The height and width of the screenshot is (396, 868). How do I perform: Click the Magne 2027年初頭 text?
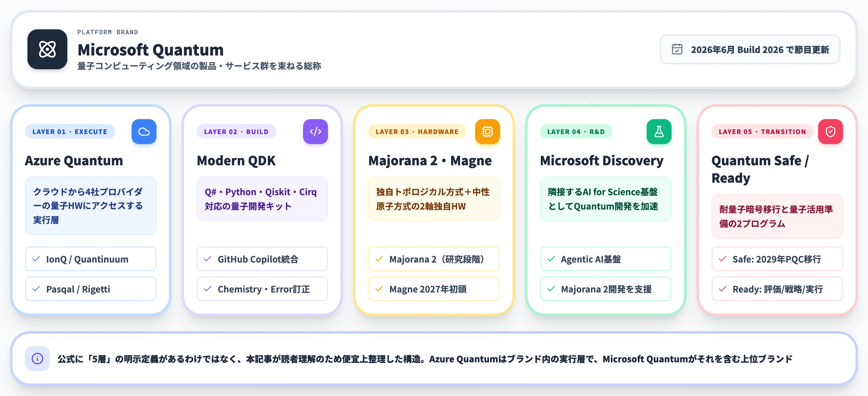point(428,289)
